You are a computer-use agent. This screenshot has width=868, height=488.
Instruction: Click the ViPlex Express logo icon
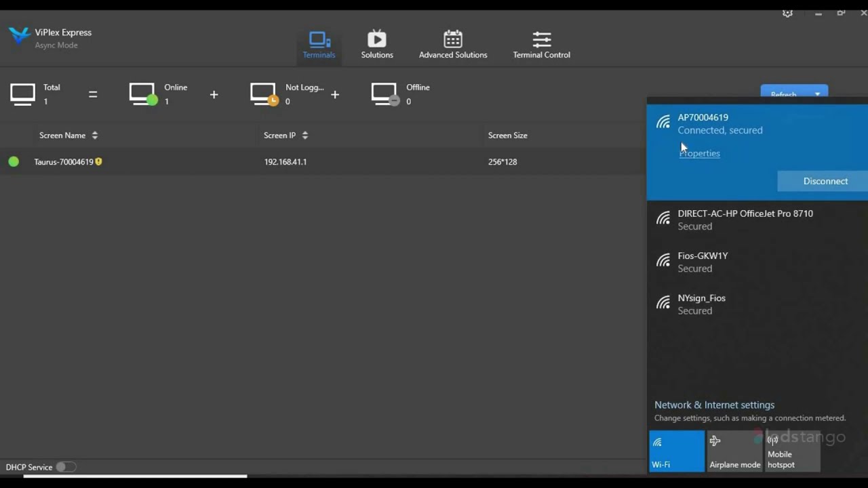19,35
